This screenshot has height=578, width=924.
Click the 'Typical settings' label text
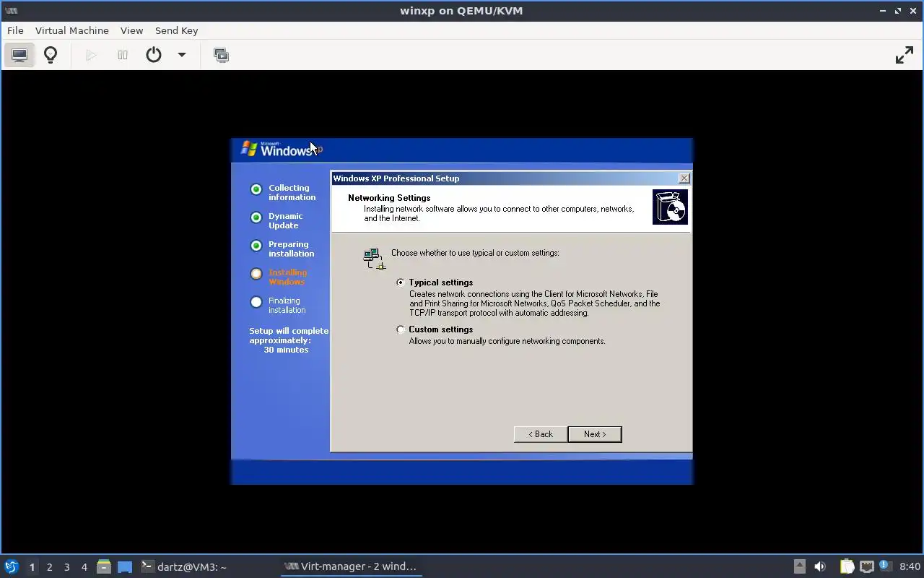click(440, 282)
